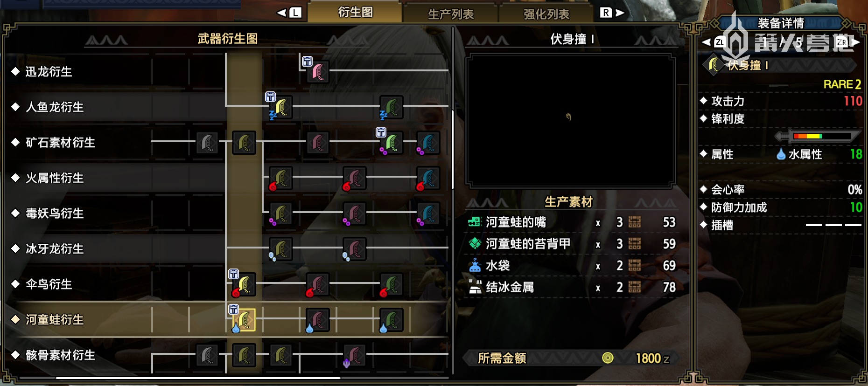Click the R right-arrow tab switcher

[612, 13]
